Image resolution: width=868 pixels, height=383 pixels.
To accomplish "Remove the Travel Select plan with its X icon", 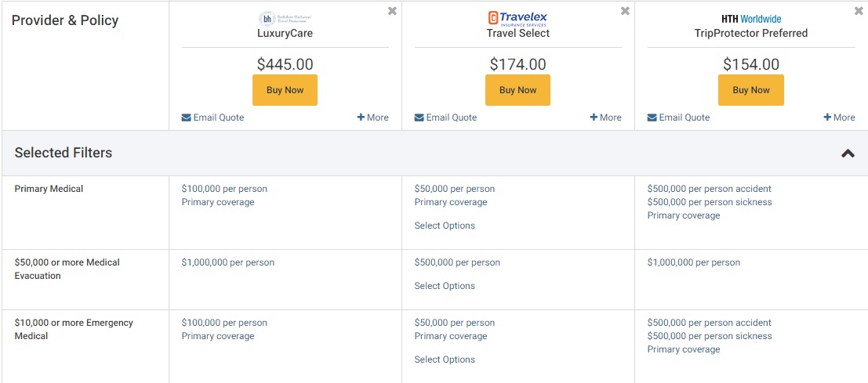I will click(x=625, y=11).
